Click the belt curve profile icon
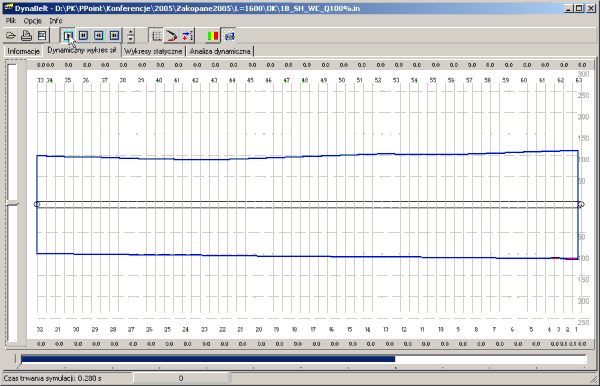The height and width of the screenshot is (386, 600). (171, 36)
